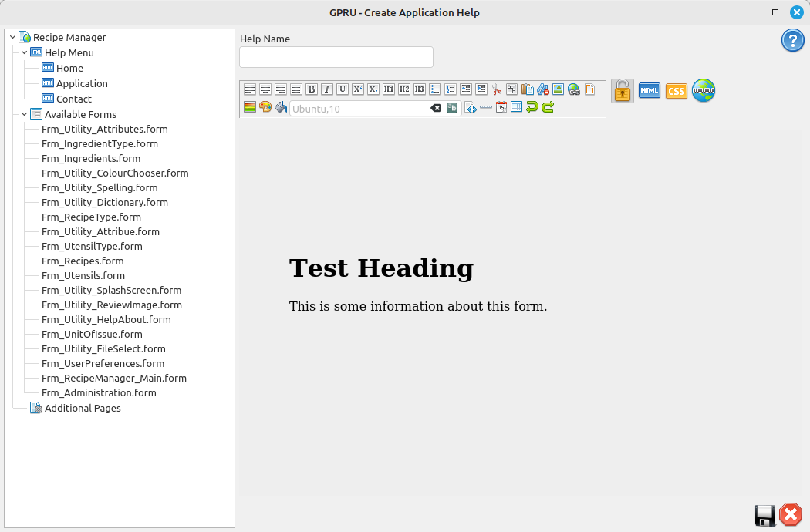
Task: Click the scissors cut icon
Action: coord(497,89)
